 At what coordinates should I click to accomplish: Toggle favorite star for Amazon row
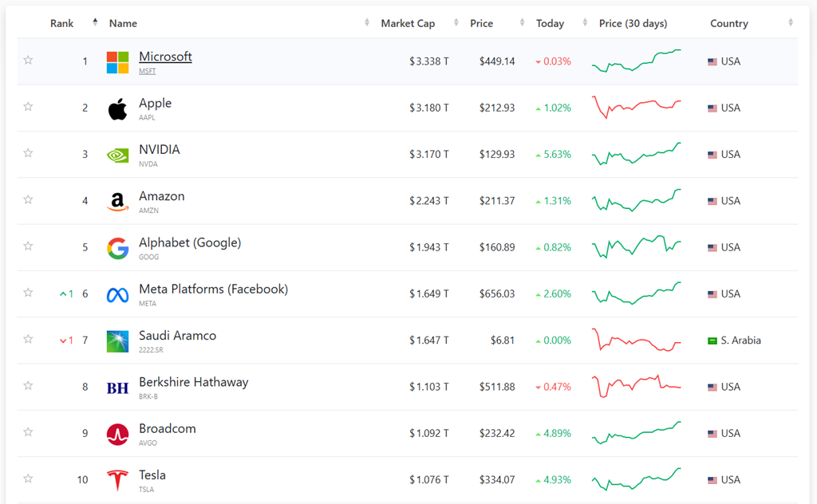pyautogui.click(x=28, y=200)
